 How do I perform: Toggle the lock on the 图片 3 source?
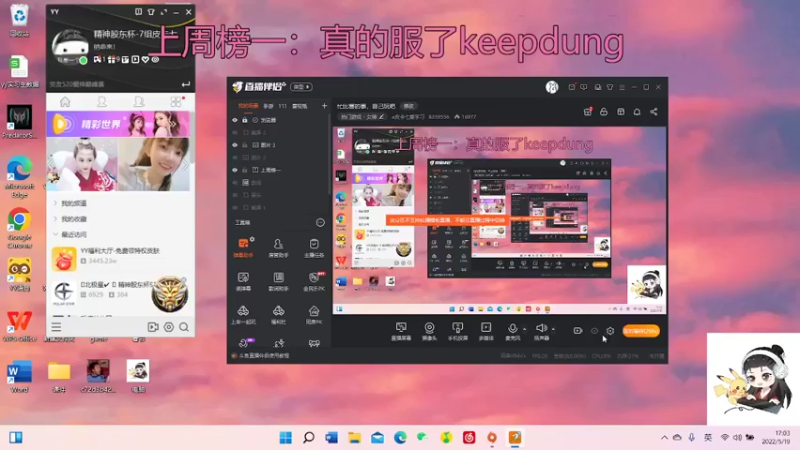click(x=245, y=145)
